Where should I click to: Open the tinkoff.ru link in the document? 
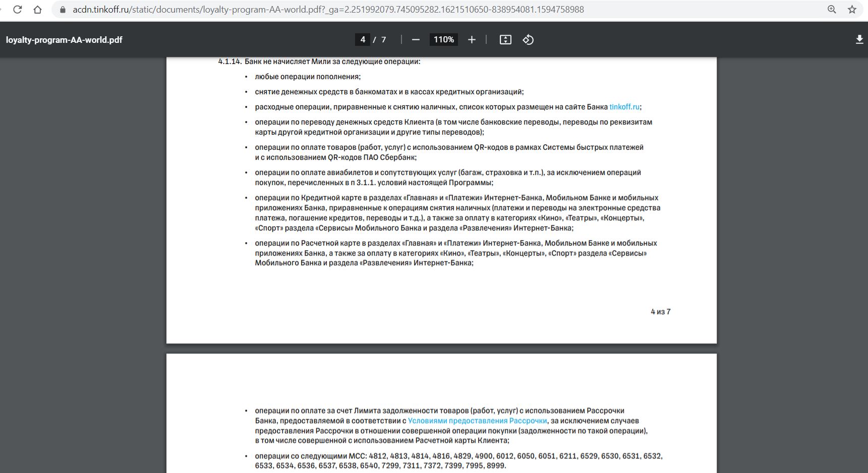pos(624,107)
